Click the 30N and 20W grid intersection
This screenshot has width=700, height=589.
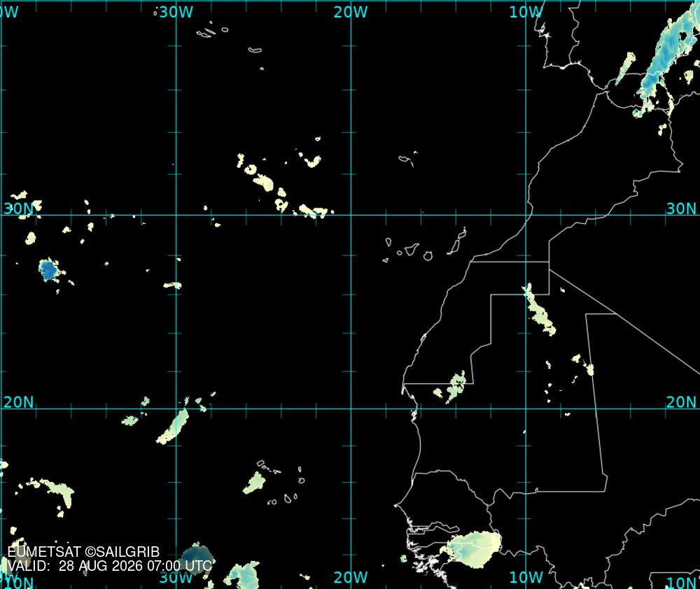[x=351, y=215]
